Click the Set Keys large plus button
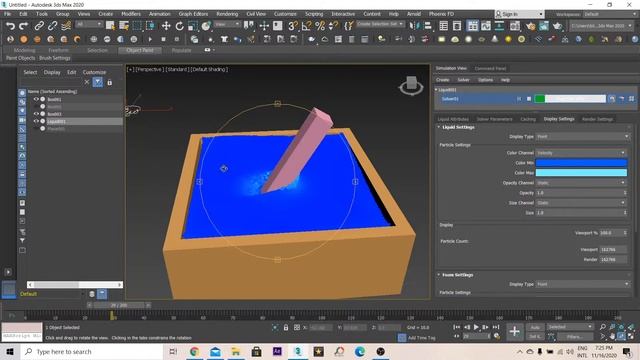This screenshot has height=360, width=640. (x=514, y=331)
